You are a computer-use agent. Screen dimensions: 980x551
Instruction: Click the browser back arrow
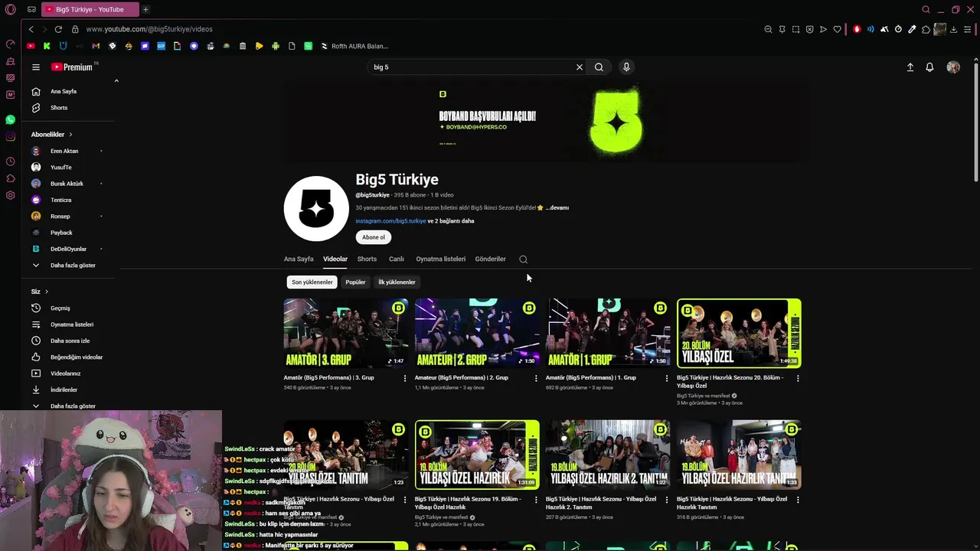(31, 29)
